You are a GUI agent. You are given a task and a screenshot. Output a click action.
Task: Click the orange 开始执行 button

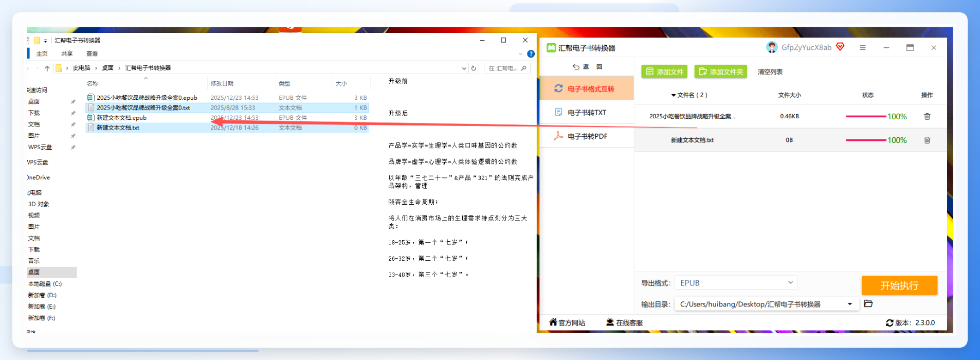click(x=899, y=285)
